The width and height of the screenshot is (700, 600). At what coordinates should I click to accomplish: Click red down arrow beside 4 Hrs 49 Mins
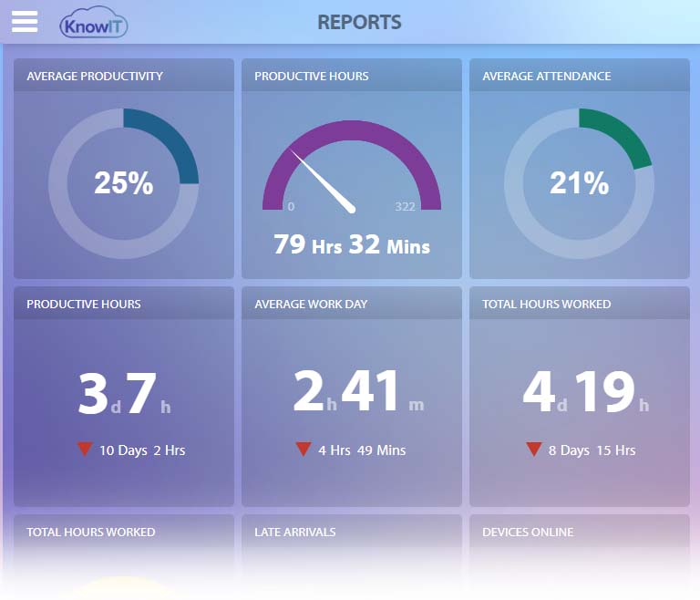click(x=304, y=449)
